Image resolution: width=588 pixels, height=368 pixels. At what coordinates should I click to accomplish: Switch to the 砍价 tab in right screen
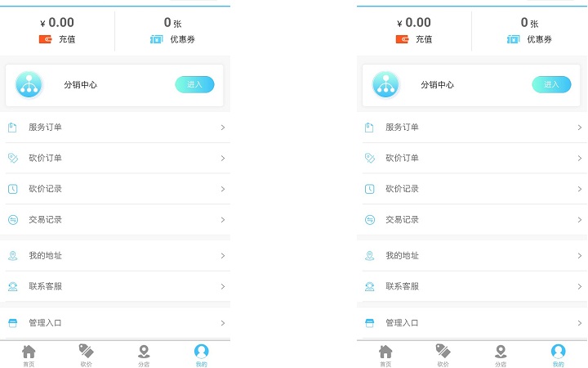[x=443, y=355]
